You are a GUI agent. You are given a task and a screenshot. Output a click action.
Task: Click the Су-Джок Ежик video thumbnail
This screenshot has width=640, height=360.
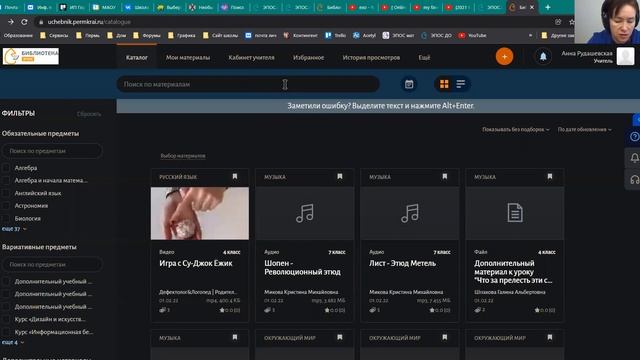click(x=200, y=213)
